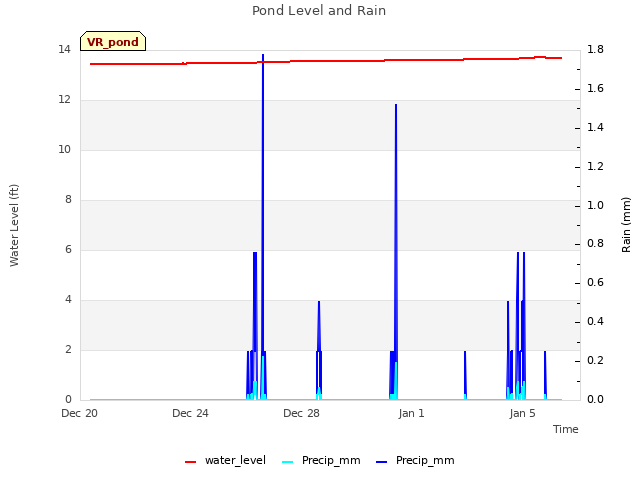Click the 1.4 value on rain axis

595,128
